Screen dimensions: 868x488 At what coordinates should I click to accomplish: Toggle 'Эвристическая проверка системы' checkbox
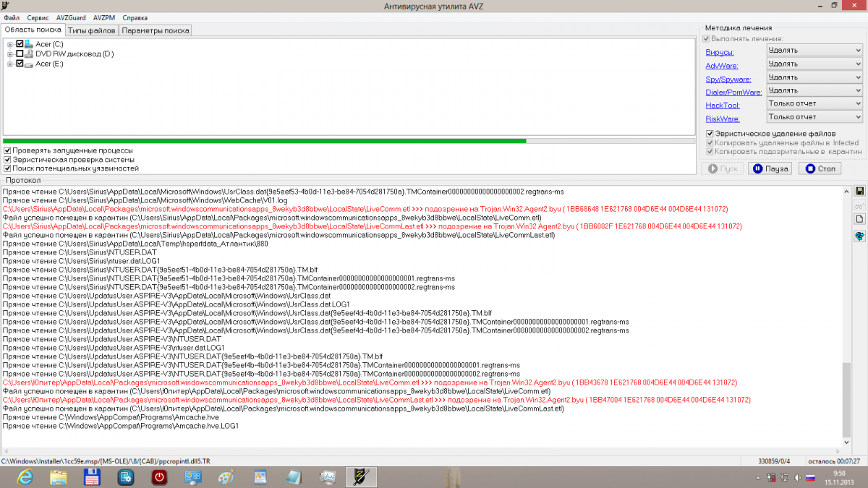[x=7, y=160]
